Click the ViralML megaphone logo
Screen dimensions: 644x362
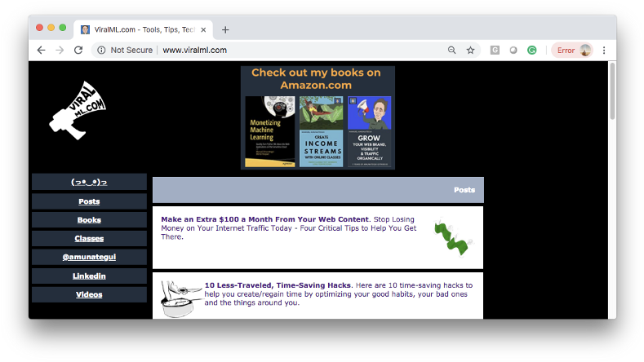(78, 110)
